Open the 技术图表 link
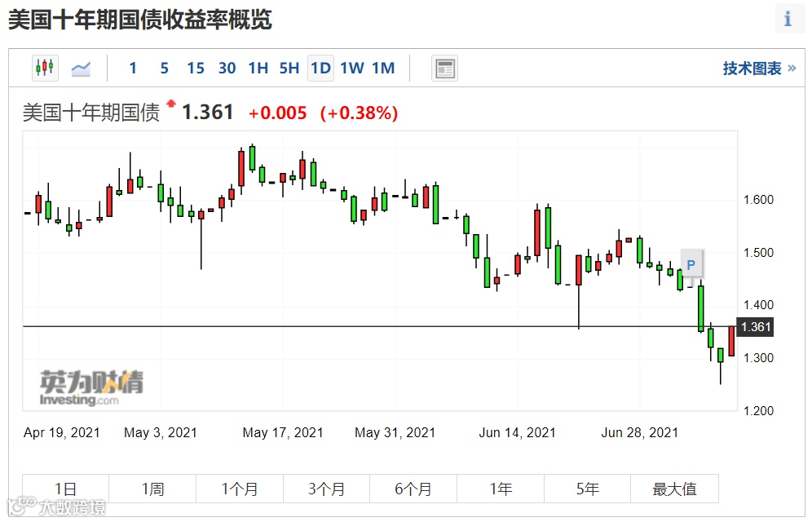 [759, 69]
